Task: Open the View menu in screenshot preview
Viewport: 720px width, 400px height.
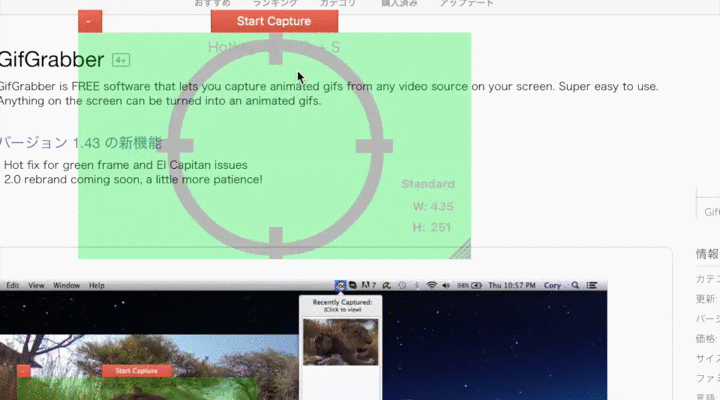Action: (x=36, y=285)
